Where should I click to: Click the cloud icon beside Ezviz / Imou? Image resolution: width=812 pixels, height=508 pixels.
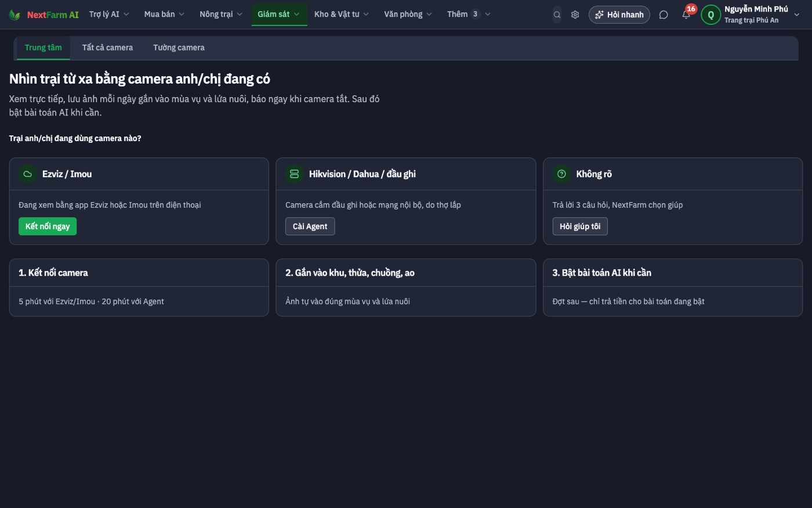point(27,174)
